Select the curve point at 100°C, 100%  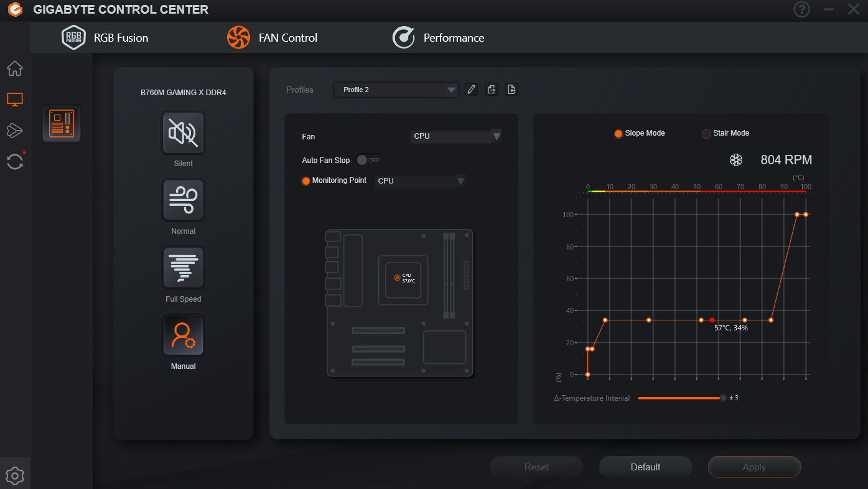[x=806, y=215]
